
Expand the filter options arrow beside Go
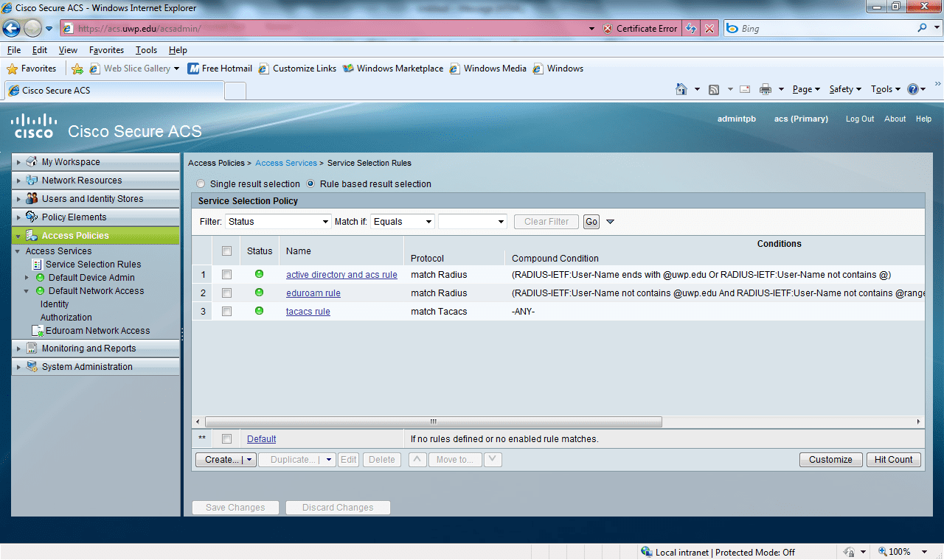click(x=610, y=222)
